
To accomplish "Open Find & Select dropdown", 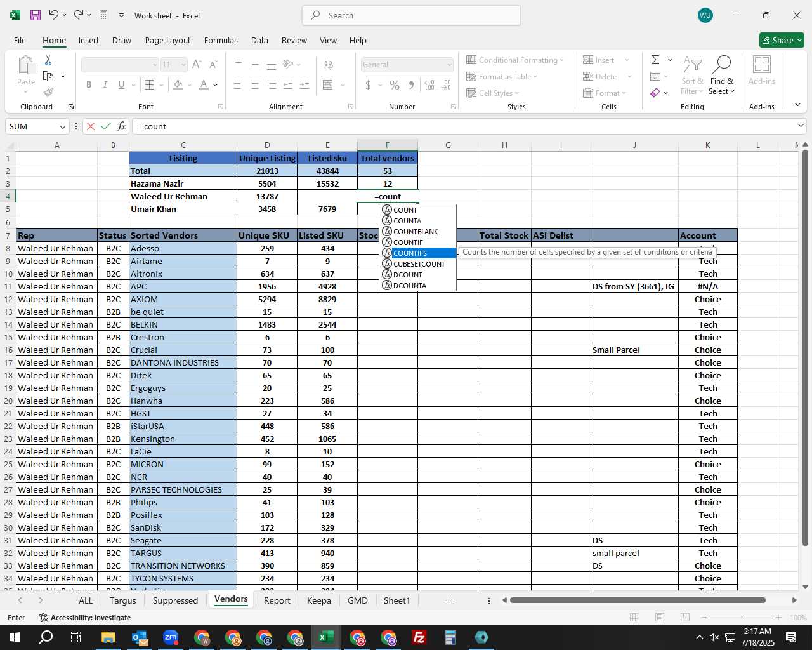I will 722,75.
